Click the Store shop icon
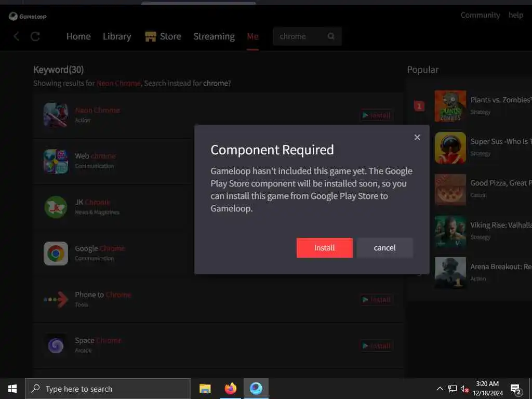 [x=150, y=36]
